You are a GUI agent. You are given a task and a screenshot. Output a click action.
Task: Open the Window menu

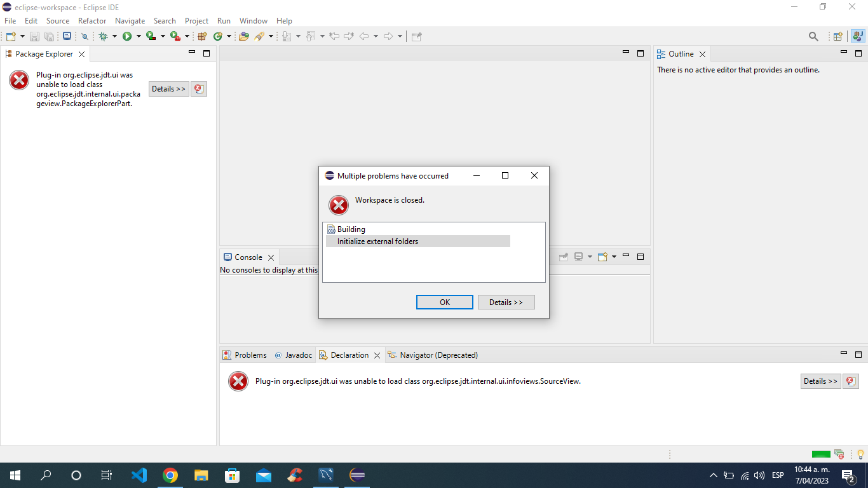pyautogui.click(x=254, y=21)
